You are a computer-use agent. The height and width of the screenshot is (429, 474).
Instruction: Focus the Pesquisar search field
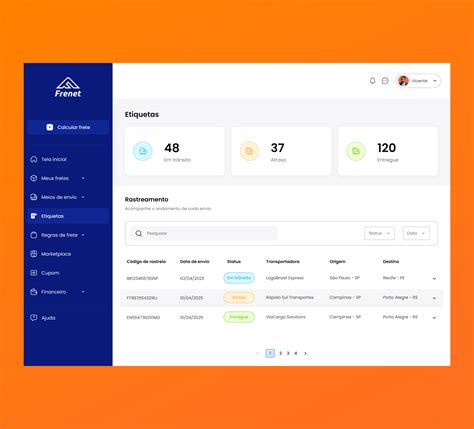pos(204,233)
